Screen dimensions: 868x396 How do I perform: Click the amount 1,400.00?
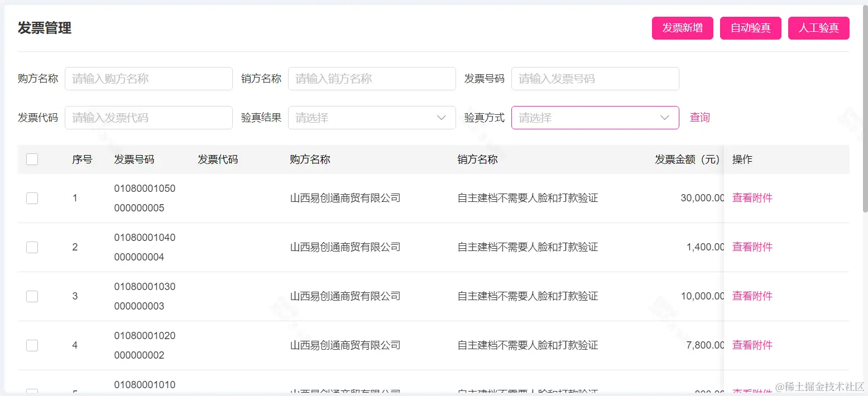(x=706, y=247)
